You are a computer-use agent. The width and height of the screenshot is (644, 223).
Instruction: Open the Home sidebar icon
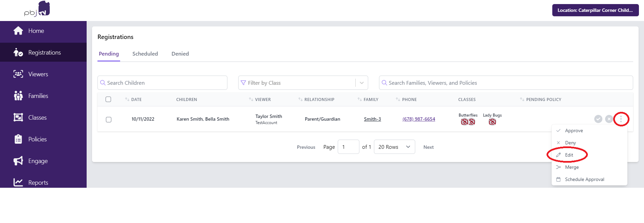(18, 31)
